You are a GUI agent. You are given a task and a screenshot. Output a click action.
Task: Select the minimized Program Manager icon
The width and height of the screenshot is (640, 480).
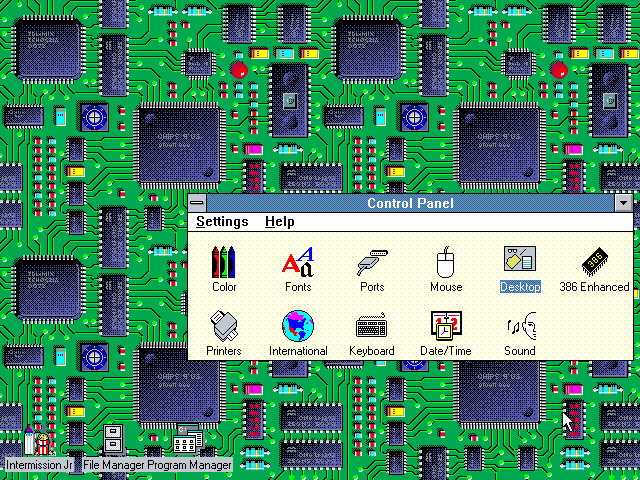coord(189,439)
